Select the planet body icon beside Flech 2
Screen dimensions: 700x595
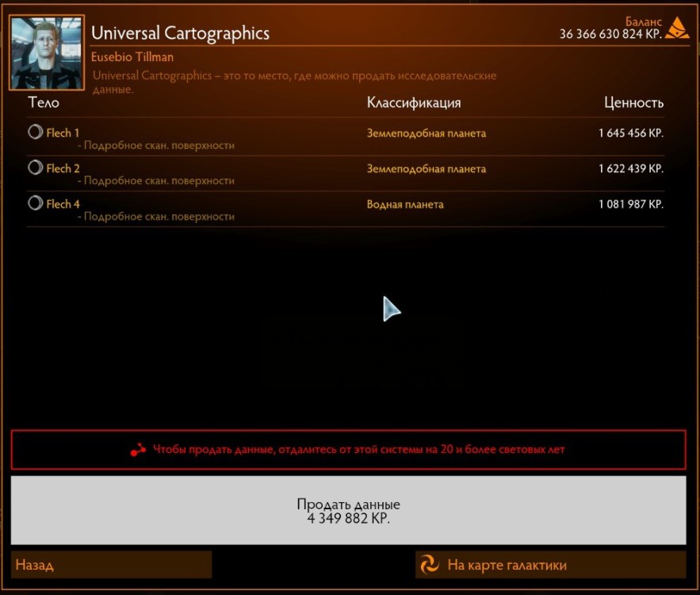[x=35, y=168]
